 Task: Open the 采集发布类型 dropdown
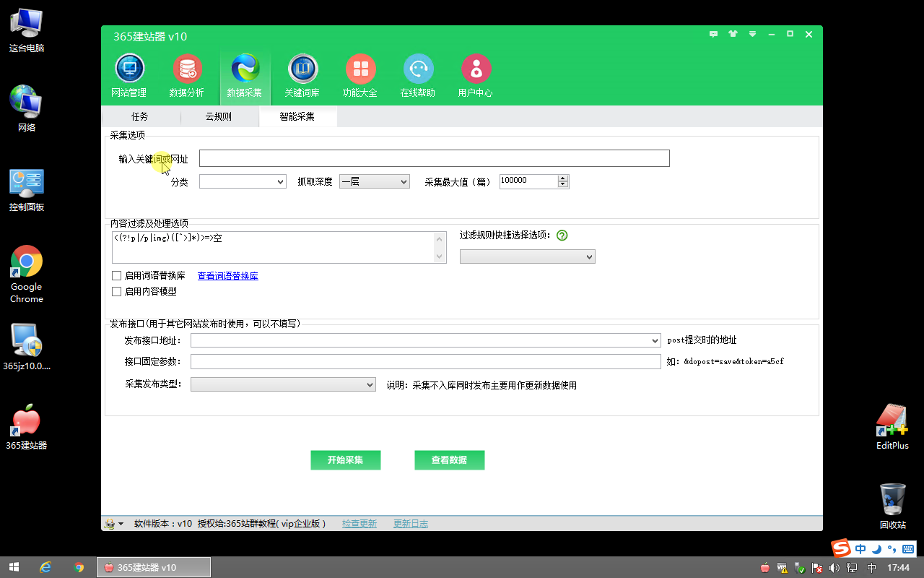point(283,384)
